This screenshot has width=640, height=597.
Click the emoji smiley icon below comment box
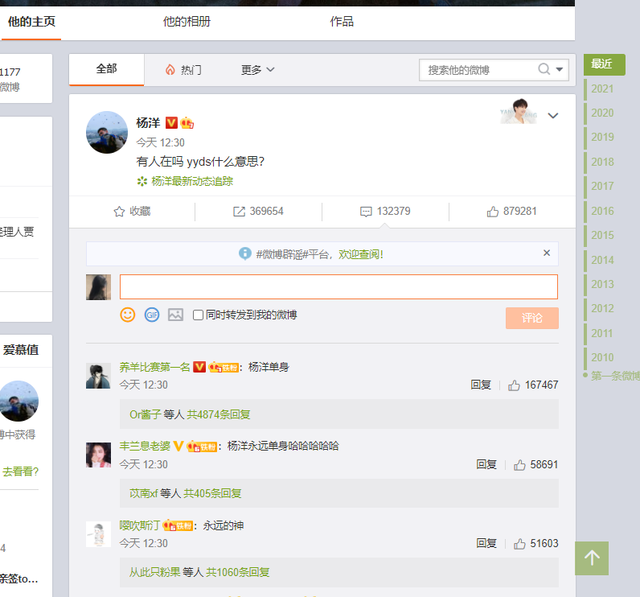pyautogui.click(x=128, y=315)
